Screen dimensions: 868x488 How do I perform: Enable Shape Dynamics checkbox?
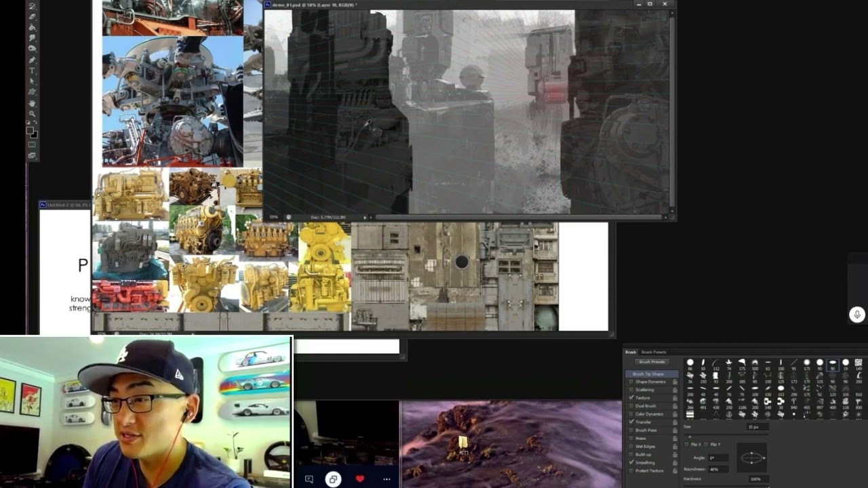(631, 382)
